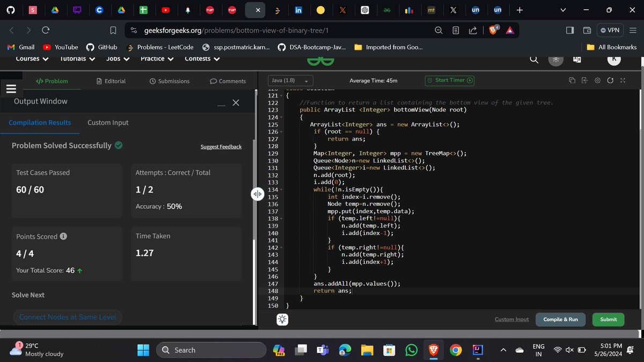
Task: Click the editor import/exit icon
Action: point(584,80)
